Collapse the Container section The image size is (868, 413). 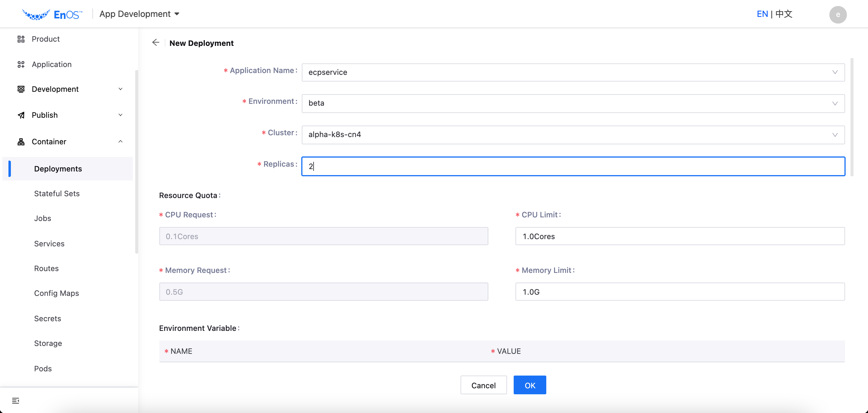click(120, 141)
